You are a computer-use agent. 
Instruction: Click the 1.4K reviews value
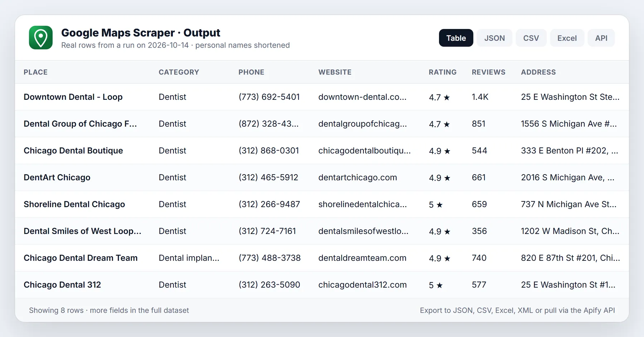480,97
